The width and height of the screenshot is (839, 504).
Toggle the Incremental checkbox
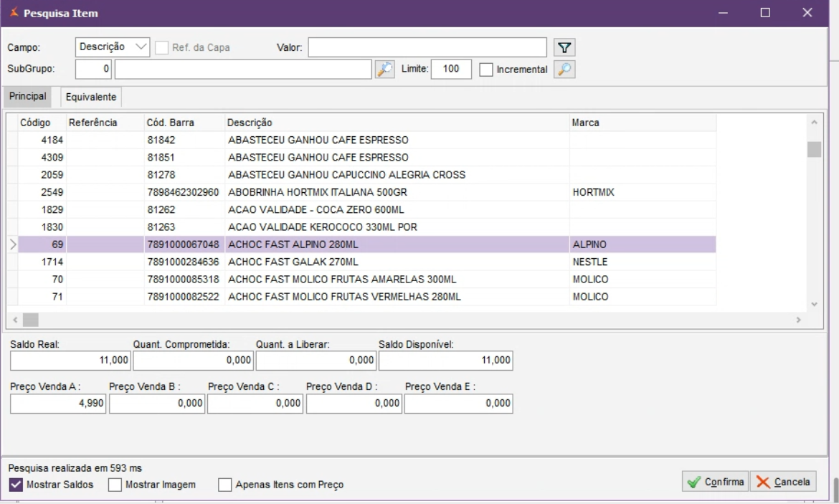(486, 70)
